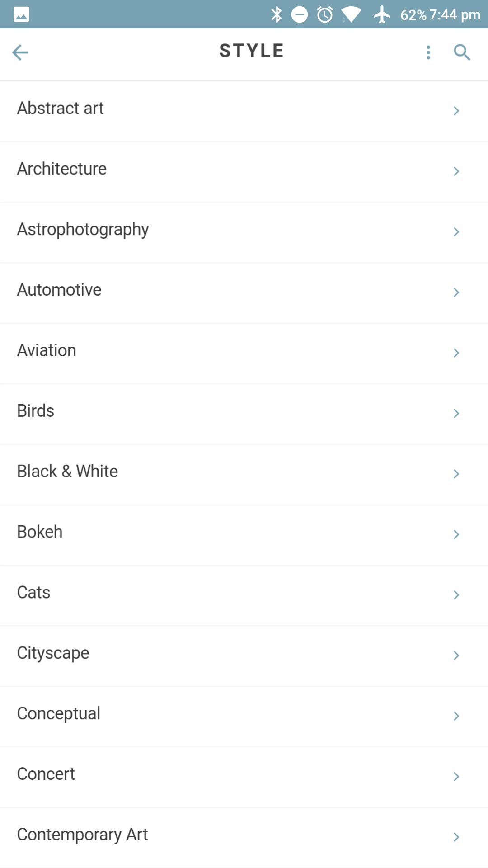Expand the Abstract art chevron
The image size is (488, 868).
tap(456, 111)
